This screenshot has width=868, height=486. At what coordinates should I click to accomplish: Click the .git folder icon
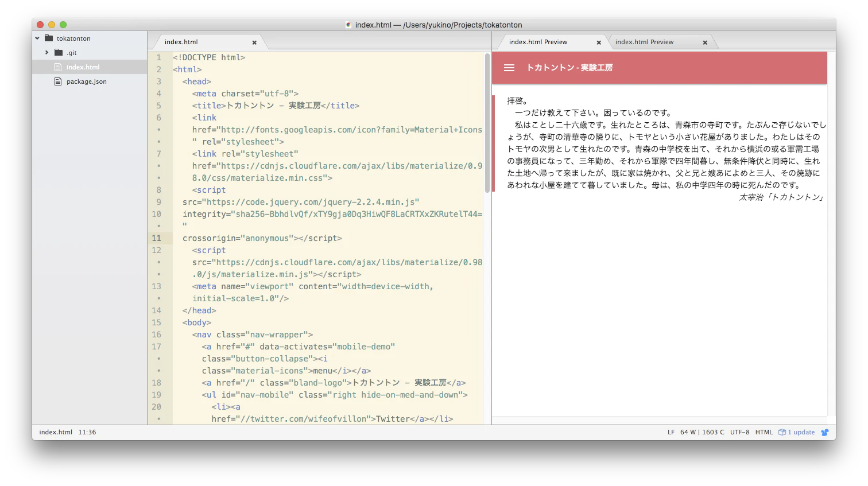click(59, 53)
